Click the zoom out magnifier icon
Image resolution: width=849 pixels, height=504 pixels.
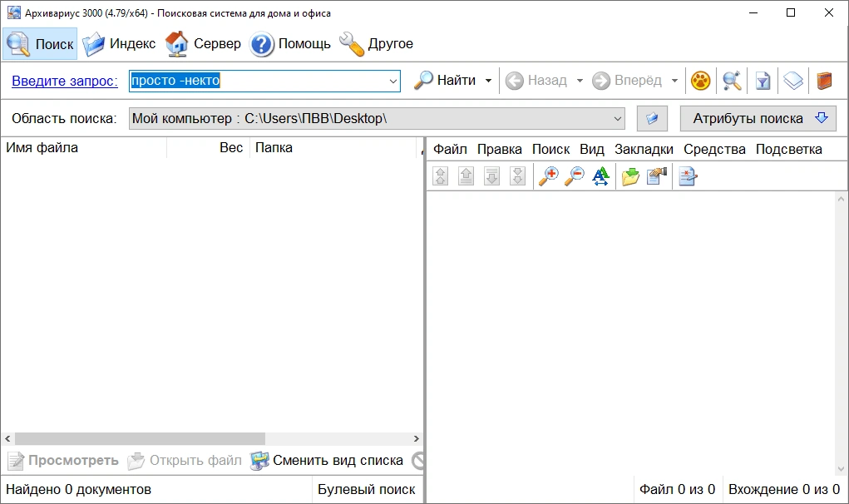[x=575, y=176]
